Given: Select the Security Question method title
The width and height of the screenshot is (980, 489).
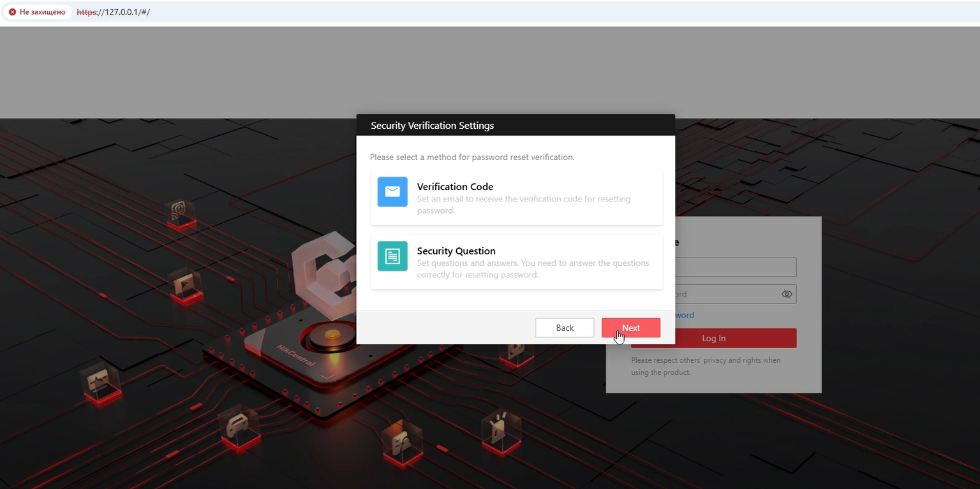Looking at the screenshot, I should click(456, 251).
